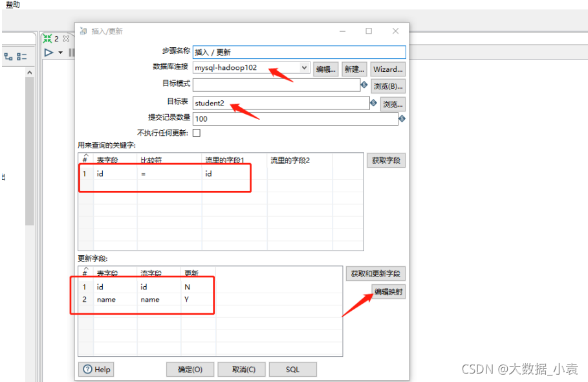This screenshot has height=382, width=588.
Task: Select 'name' 流字段 cell in update table
Action: pyautogui.click(x=158, y=299)
